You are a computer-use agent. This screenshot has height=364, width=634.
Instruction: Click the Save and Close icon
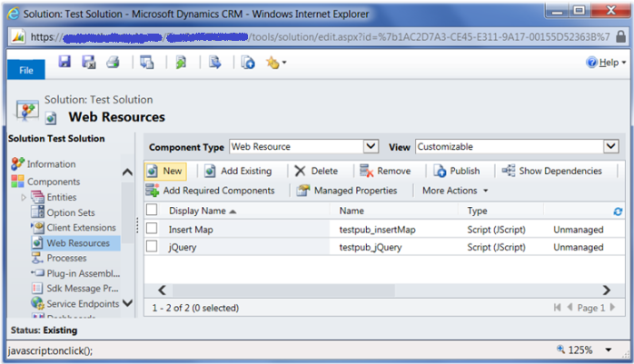pyautogui.click(x=89, y=63)
